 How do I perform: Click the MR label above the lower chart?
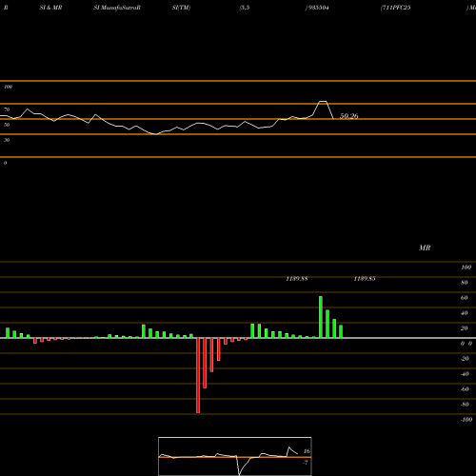click(425, 248)
